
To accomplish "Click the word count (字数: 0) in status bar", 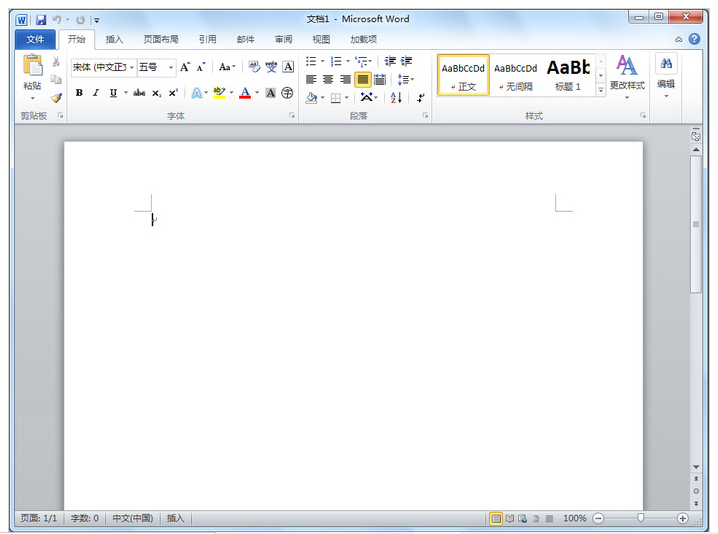I will [83, 518].
